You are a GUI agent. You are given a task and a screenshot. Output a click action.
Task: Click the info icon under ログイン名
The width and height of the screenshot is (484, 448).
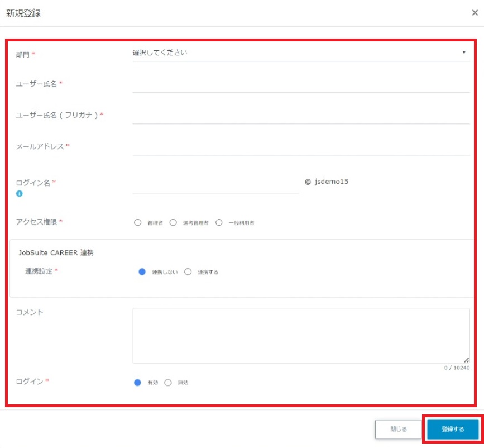[x=20, y=194]
